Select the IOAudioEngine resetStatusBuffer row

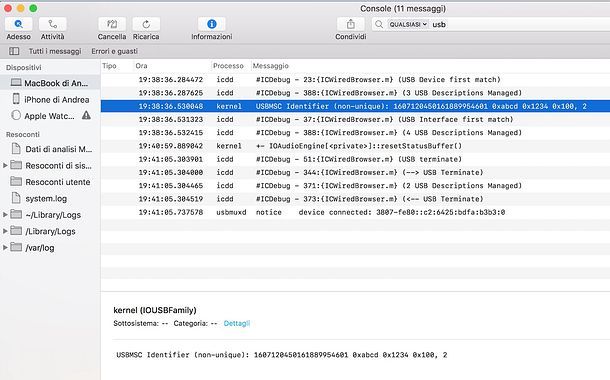(x=355, y=145)
